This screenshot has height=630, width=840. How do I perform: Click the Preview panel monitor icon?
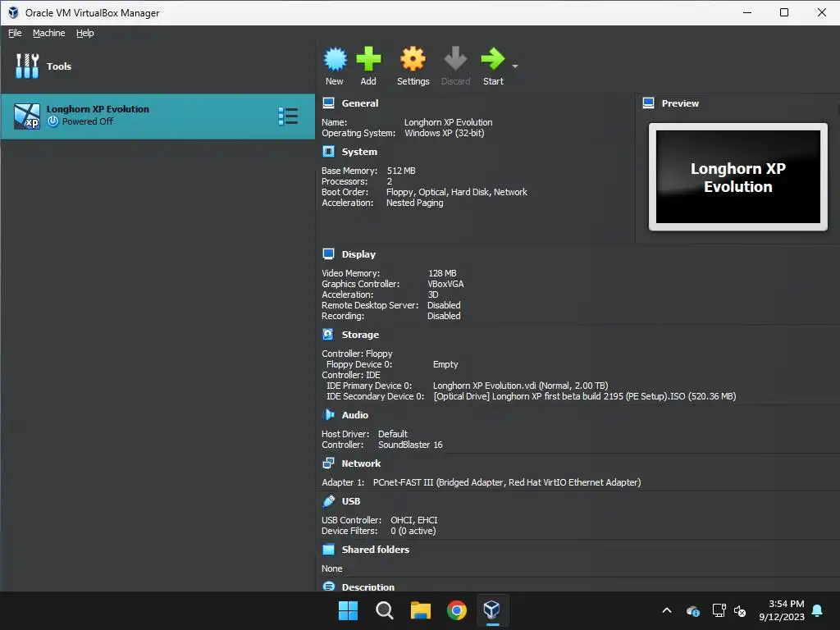pos(648,103)
